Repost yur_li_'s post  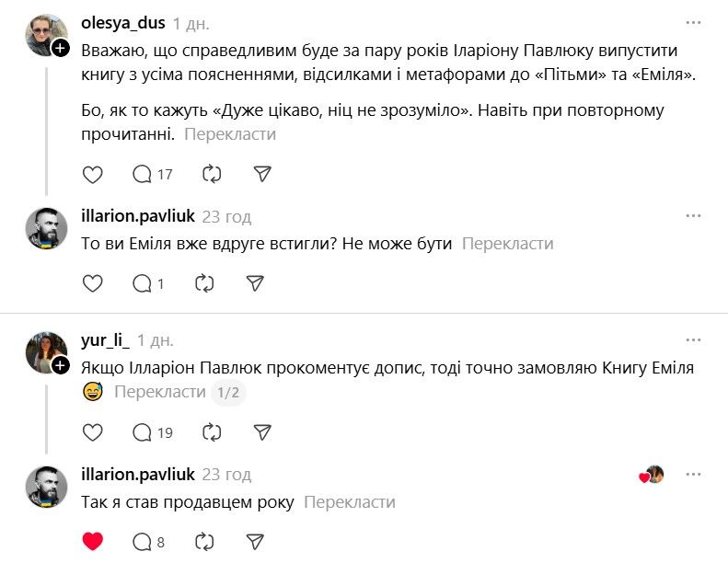point(211,432)
